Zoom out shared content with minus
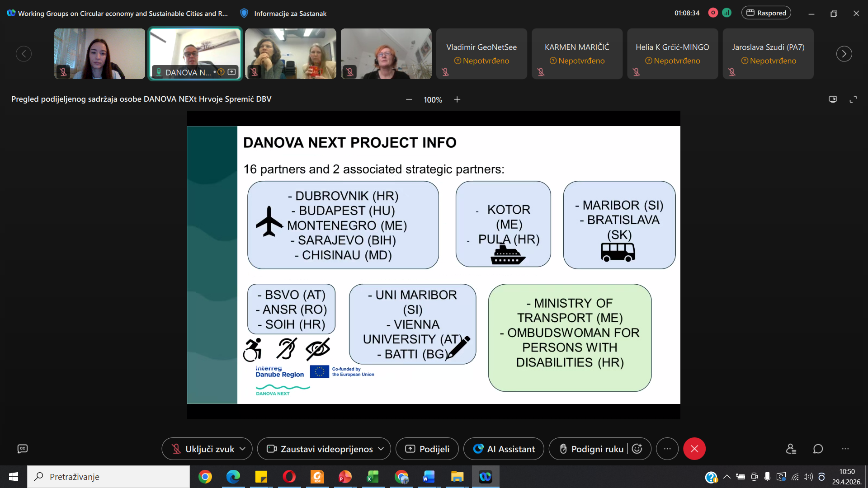The height and width of the screenshot is (488, 868). [x=409, y=99]
